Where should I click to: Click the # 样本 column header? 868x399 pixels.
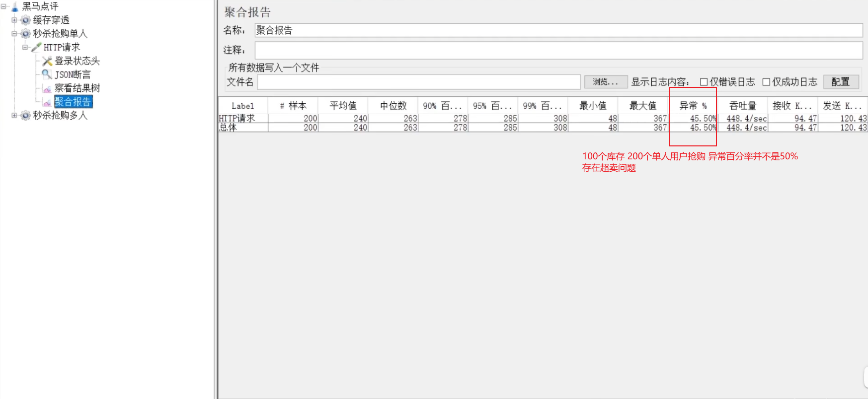pos(293,106)
